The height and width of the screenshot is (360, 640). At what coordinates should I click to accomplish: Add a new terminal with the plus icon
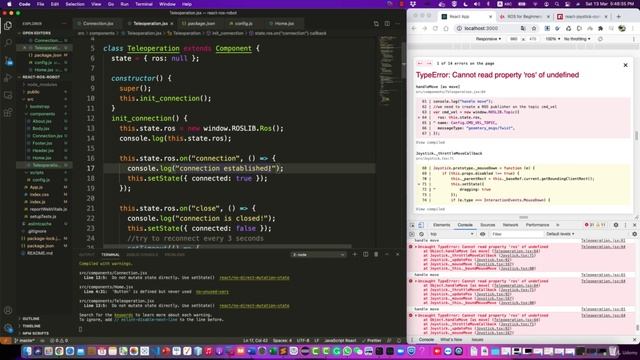[x=354, y=254]
